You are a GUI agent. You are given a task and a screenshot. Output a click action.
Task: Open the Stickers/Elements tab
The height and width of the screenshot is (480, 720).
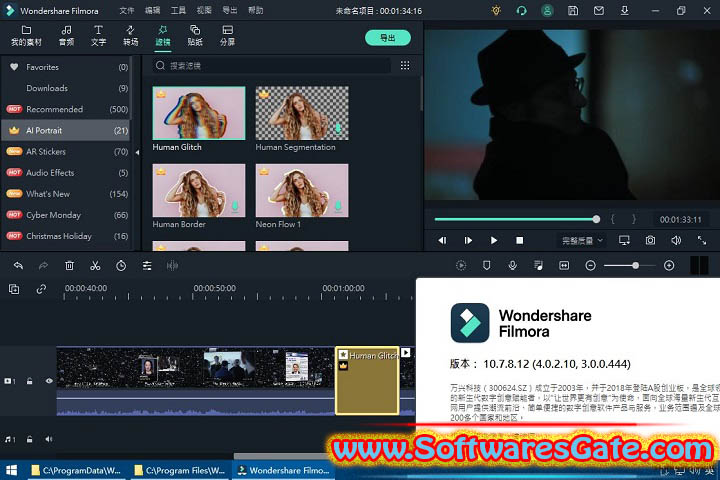(195, 36)
